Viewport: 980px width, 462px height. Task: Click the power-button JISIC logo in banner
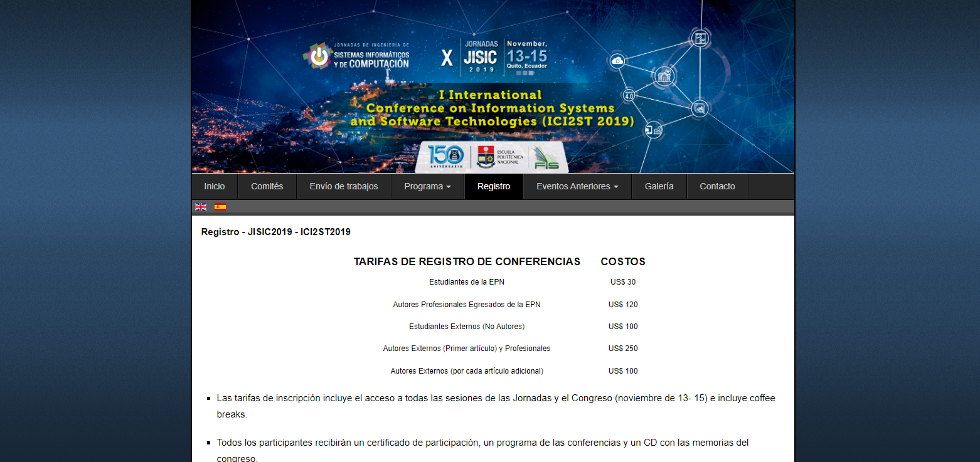pyautogui.click(x=319, y=56)
